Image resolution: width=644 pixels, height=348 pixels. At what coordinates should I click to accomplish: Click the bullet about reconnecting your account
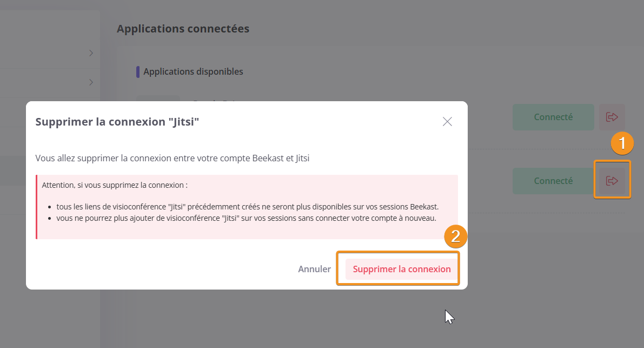coord(246,218)
